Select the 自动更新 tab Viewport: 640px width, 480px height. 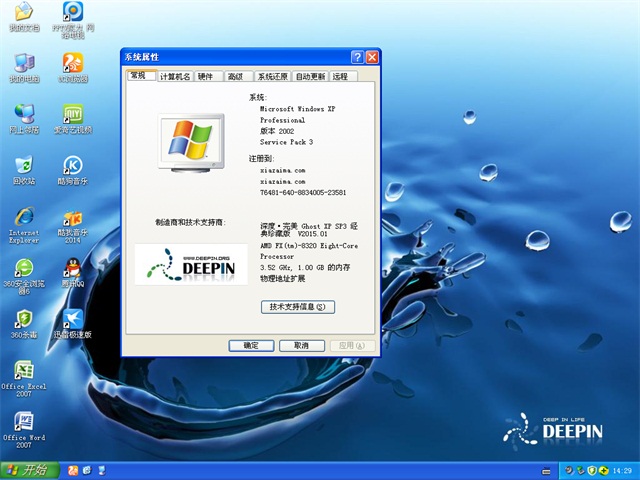tap(310, 76)
